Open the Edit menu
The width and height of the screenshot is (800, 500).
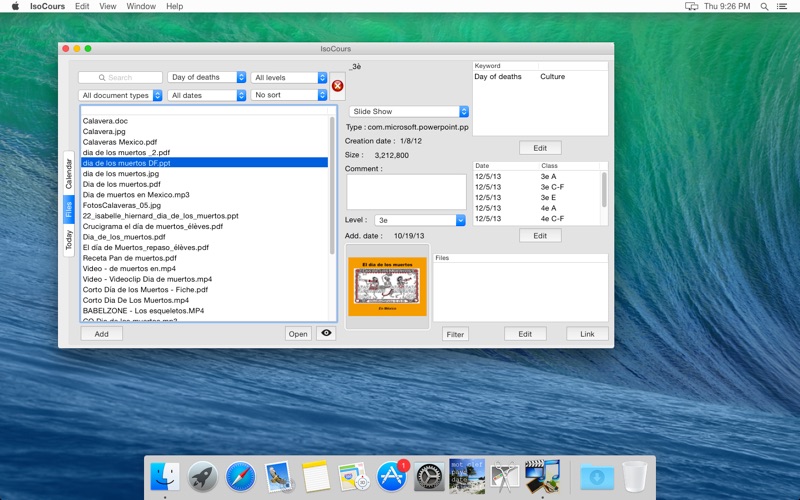(82, 6)
